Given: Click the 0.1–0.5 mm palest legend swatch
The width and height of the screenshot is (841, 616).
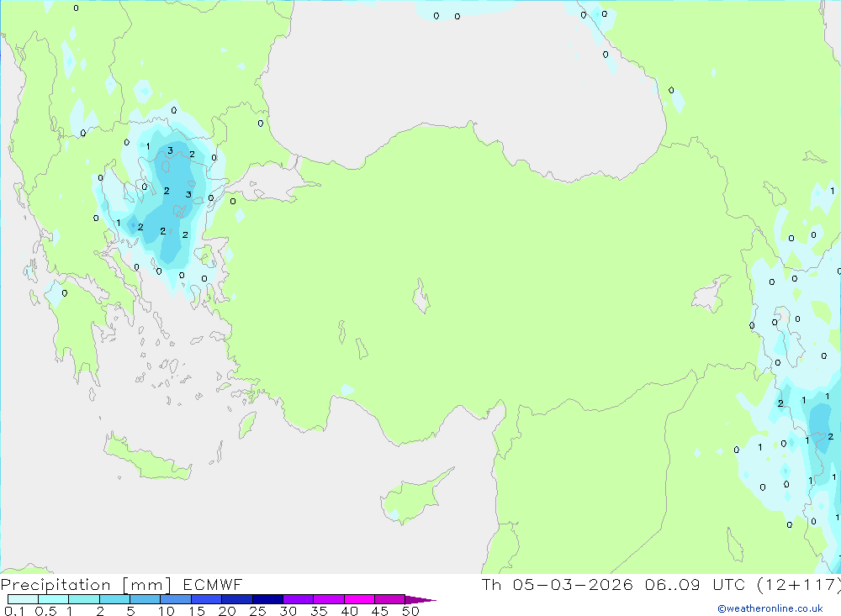Looking at the screenshot, I should point(23,599).
